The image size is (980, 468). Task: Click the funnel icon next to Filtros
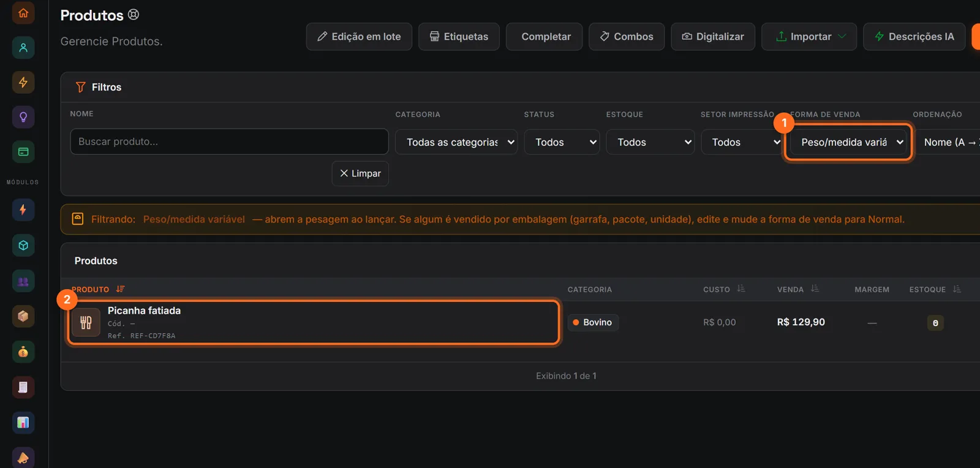(x=80, y=87)
